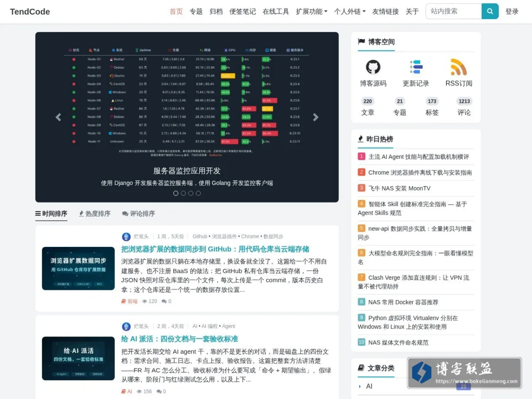Focus the 站内搜索 search field
The height and width of the screenshot is (399, 532).
pyautogui.click(x=454, y=12)
